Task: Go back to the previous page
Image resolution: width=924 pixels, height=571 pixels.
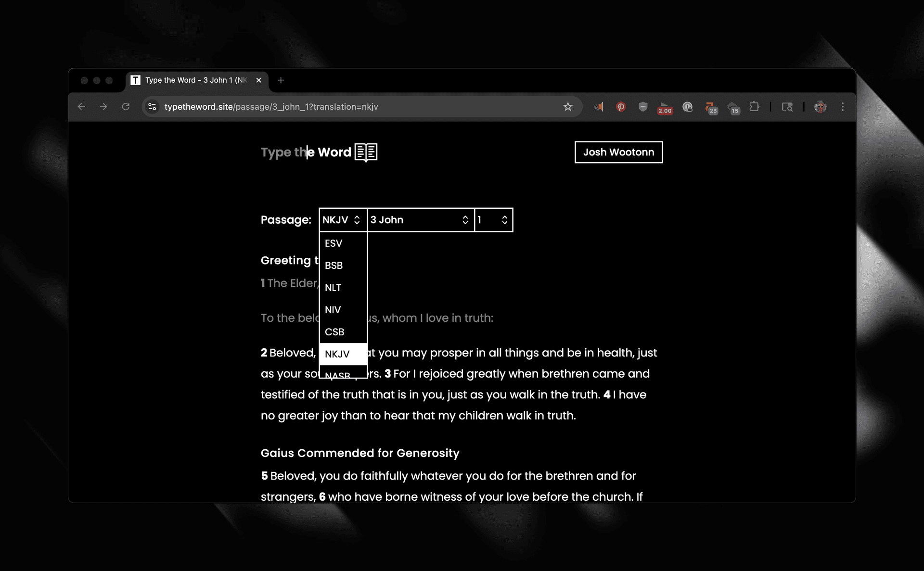Action: pos(81,107)
